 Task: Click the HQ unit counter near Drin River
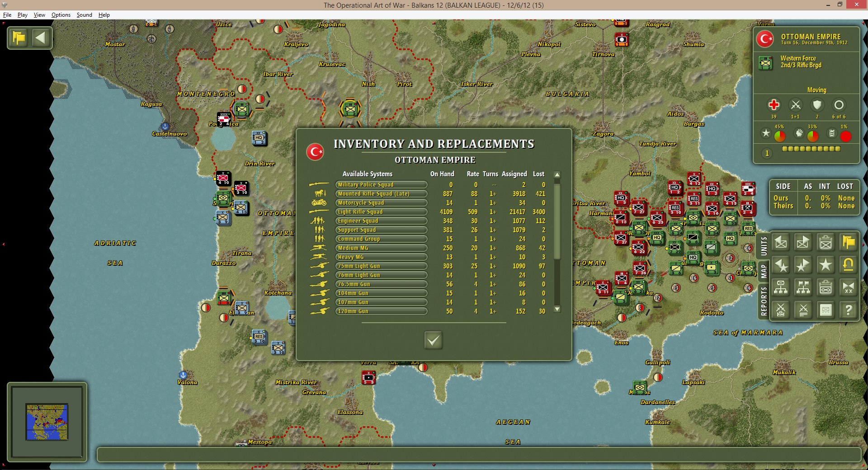coord(259,139)
